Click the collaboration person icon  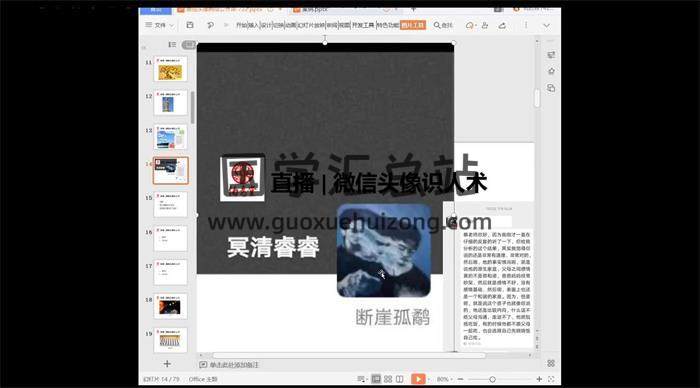485,25
